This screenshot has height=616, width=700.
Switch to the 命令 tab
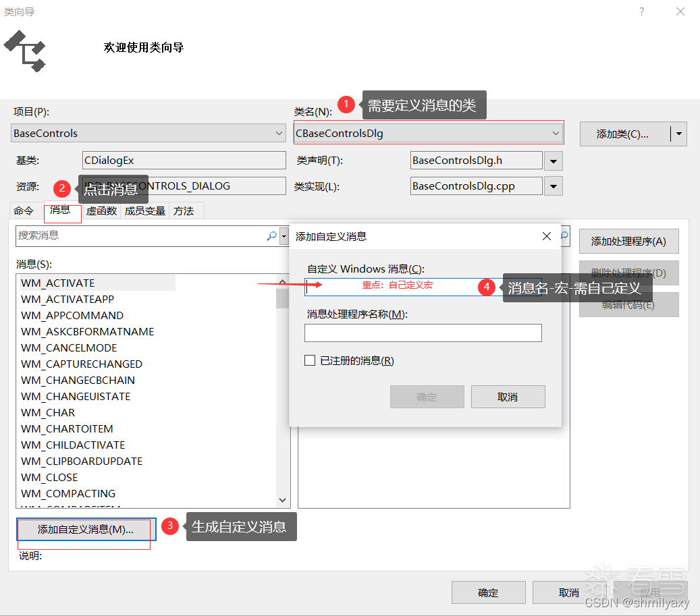click(x=24, y=211)
